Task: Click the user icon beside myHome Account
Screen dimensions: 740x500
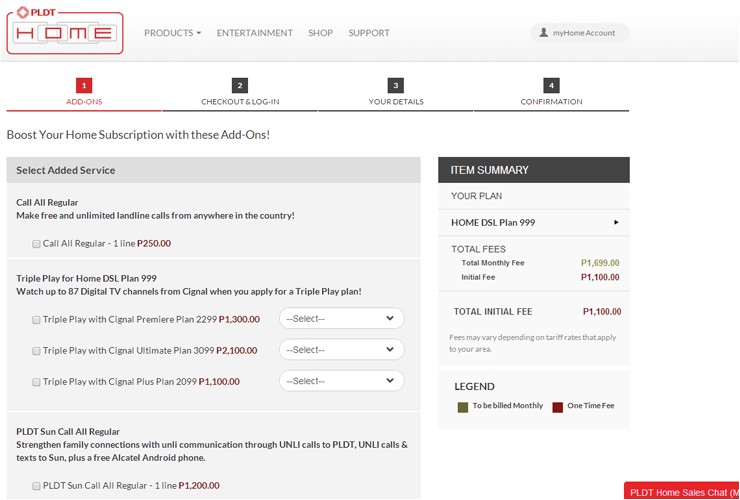Action: pos(543,33)
